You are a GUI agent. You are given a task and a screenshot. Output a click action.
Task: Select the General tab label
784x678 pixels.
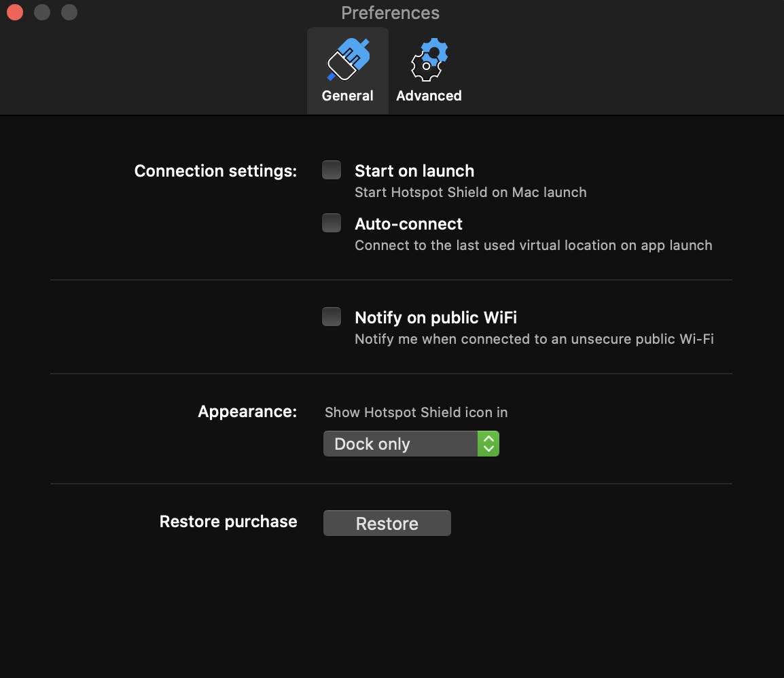coord(347,96)
